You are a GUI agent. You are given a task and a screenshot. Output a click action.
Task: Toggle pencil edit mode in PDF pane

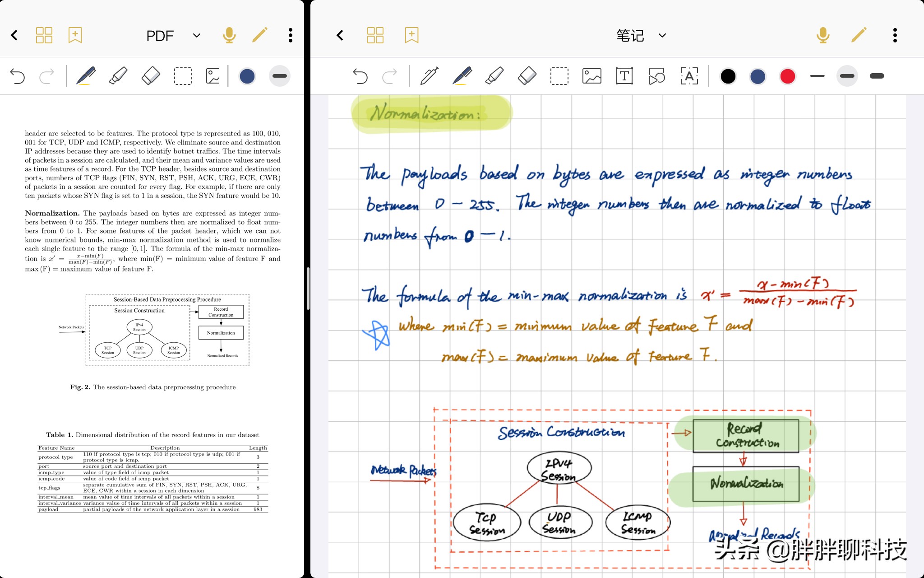point(260,35)
